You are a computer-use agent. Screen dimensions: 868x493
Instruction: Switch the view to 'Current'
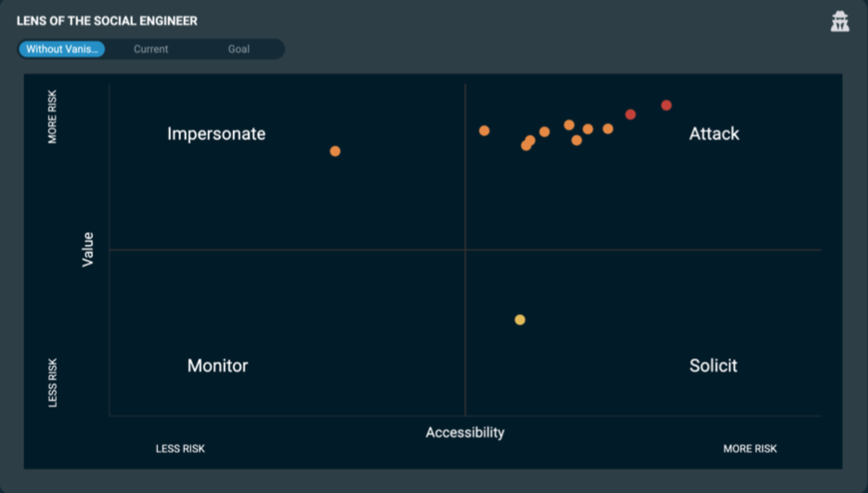click(x=150, y=49)
